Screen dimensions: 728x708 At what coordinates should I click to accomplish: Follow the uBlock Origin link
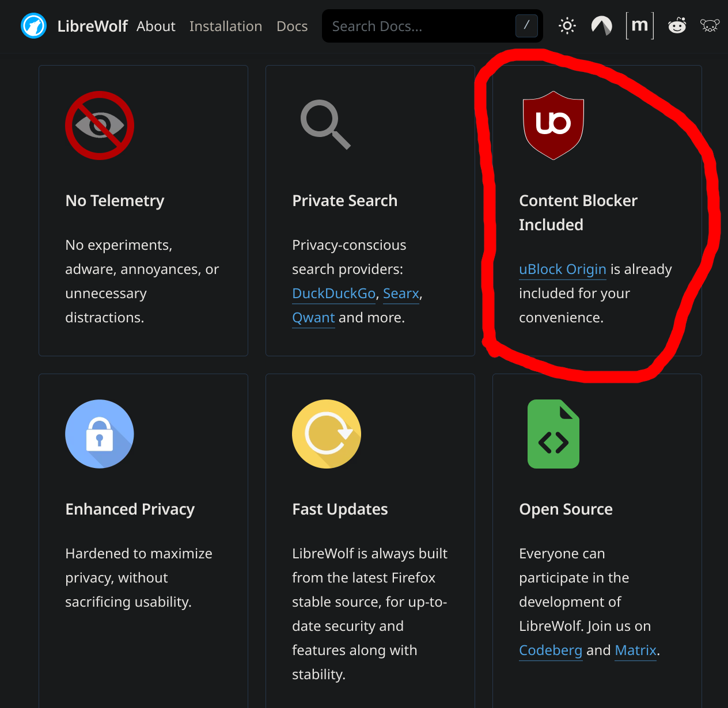click(563, 269)
